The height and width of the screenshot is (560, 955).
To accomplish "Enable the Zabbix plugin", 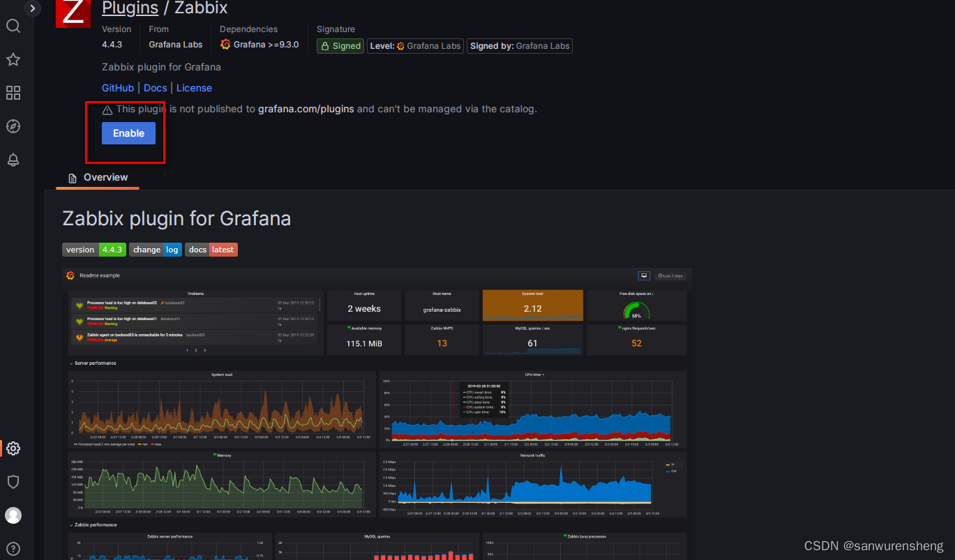I will coord(128,133).
